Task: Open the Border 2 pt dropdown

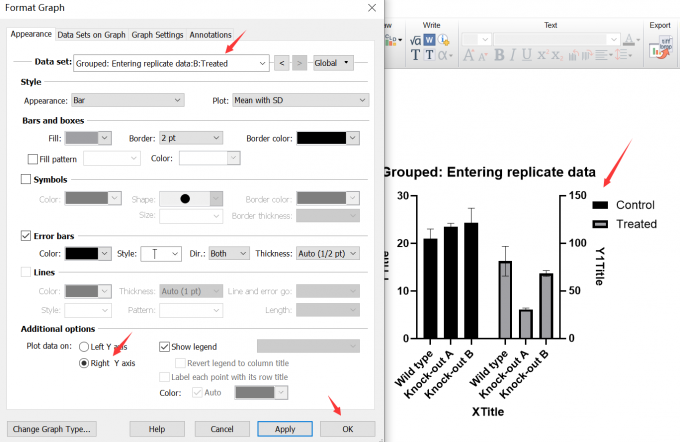Action: (191, 138)
